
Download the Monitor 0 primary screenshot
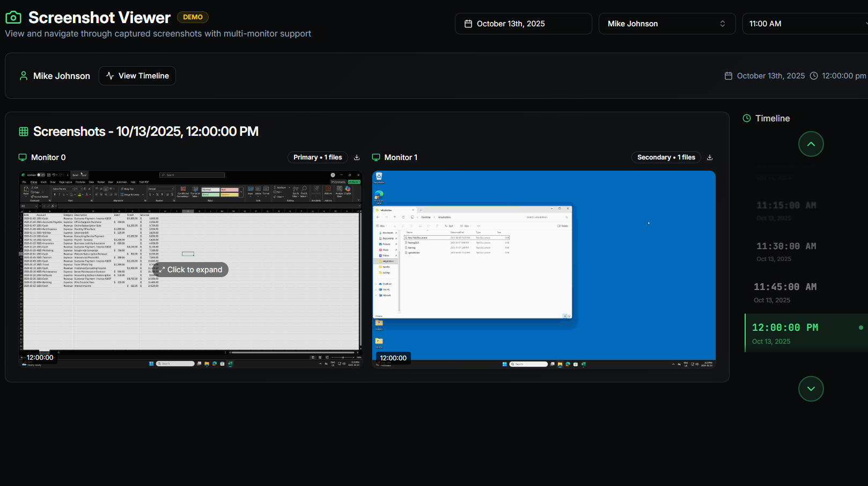pyautogui.click(x=356, y=157)
